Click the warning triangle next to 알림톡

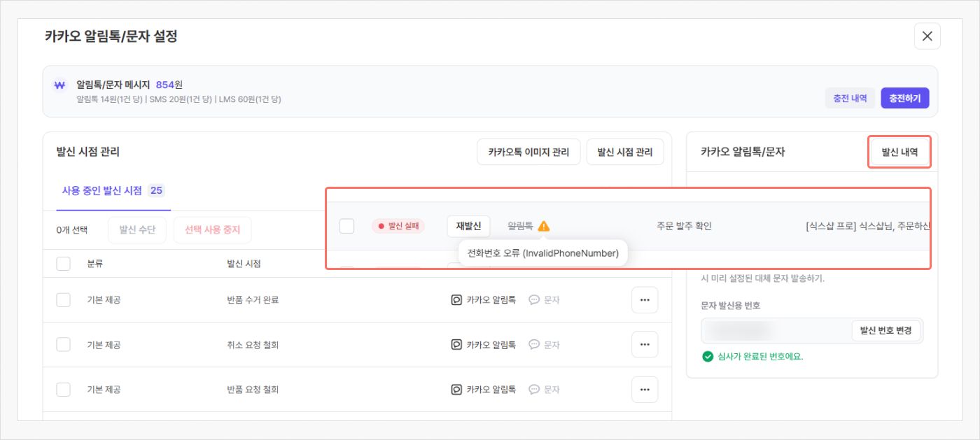pyautogui.click(x=544, y=226)
